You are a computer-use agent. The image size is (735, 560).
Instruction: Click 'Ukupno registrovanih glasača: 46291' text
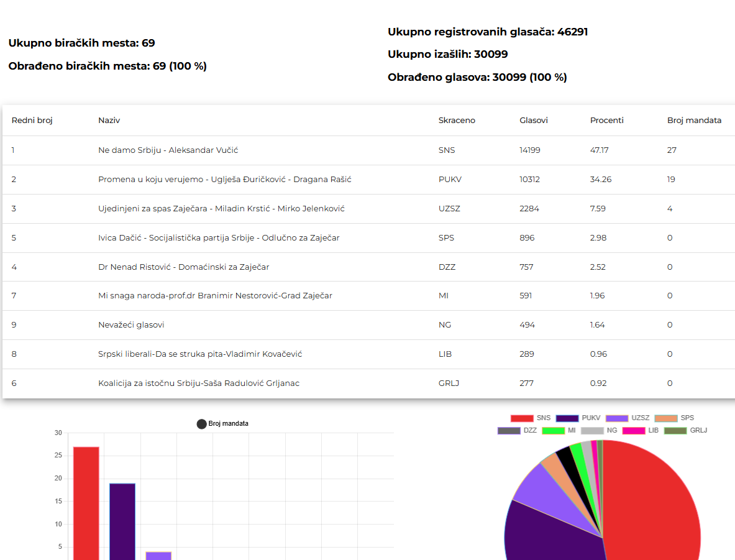pos(488,32)
